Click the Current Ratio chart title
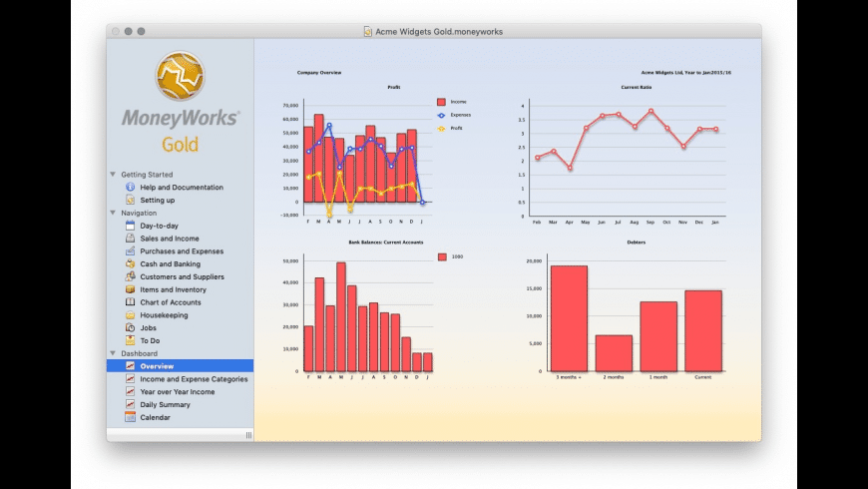Screen dimensions: 868x489 click(637, 88)
